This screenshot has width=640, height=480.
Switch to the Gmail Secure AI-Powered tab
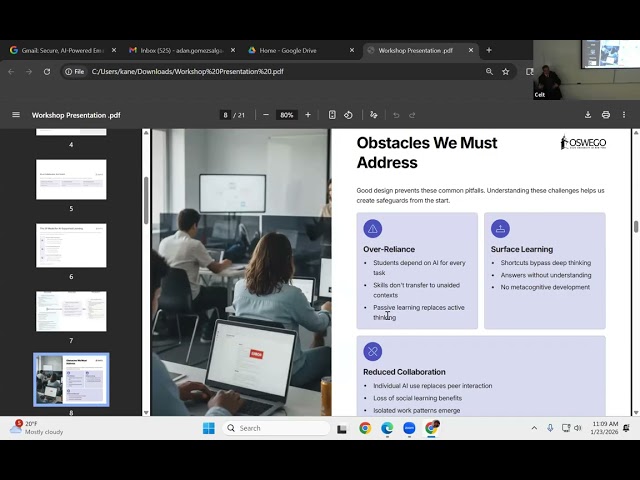coord(62,50)
